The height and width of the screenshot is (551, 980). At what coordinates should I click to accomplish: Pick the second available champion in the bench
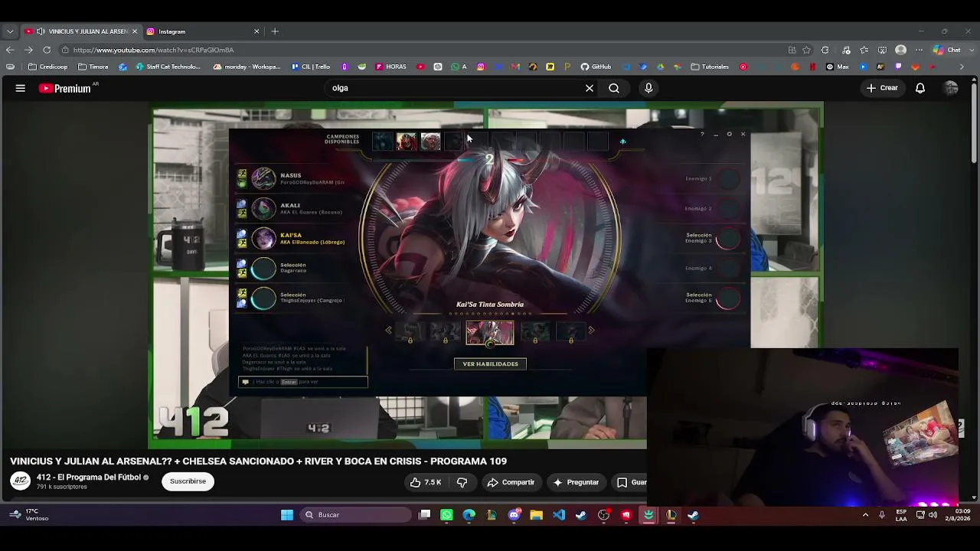click(x=407, y=142)
